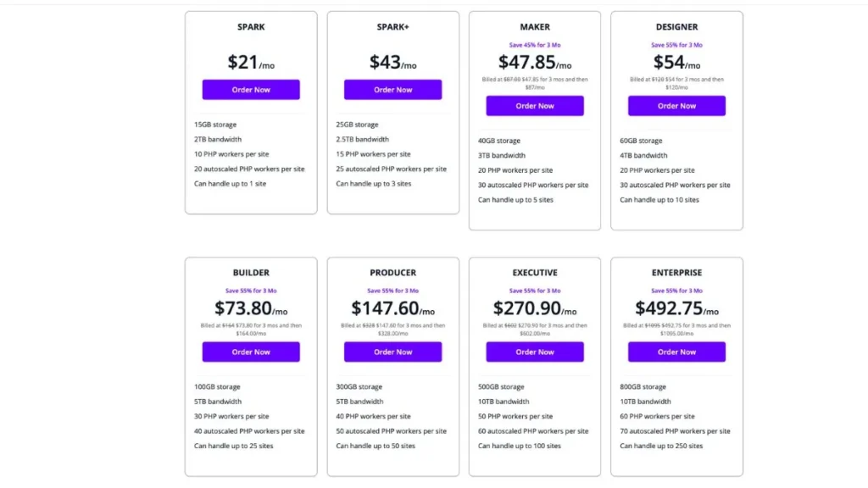Open the Designer Save 55% offer
The width and height of the screenshot is (868, 488).
click(676, 43)
